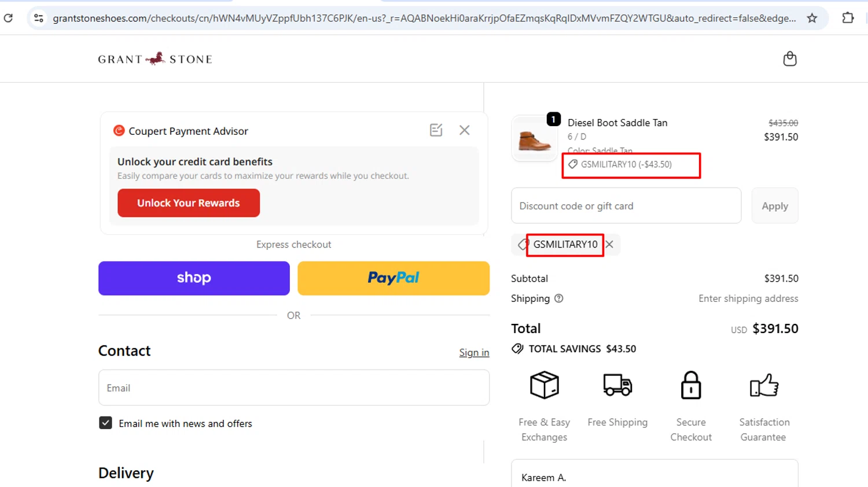Click the Grant Stone logo
The height and width of the screenshot is (487, 868).
(155, 59)
